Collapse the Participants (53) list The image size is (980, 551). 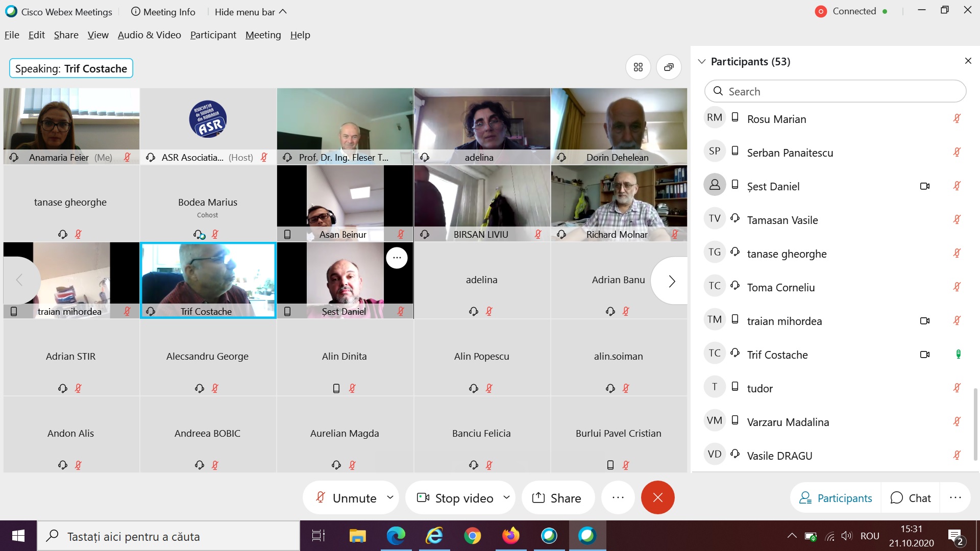[702, 61]
